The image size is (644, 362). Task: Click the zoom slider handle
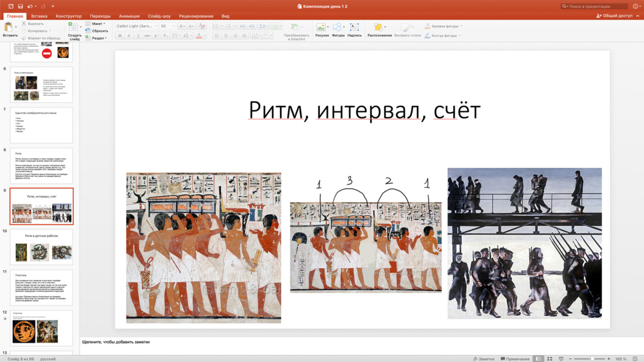[592, 359]
